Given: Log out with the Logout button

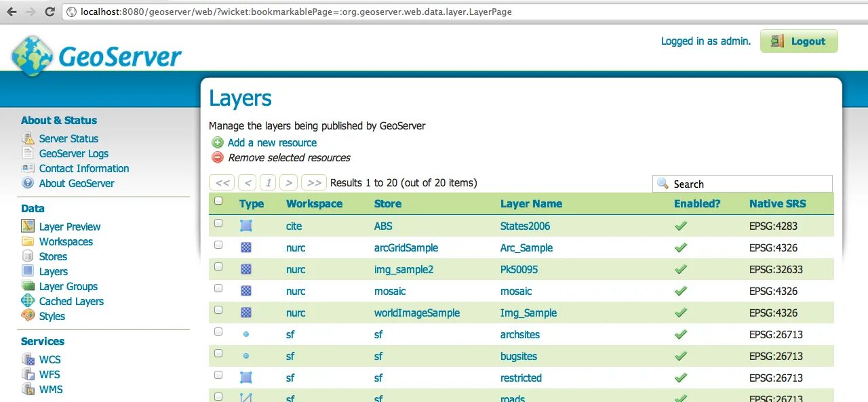Looking at the screenshot, I should tap(799, 41).
